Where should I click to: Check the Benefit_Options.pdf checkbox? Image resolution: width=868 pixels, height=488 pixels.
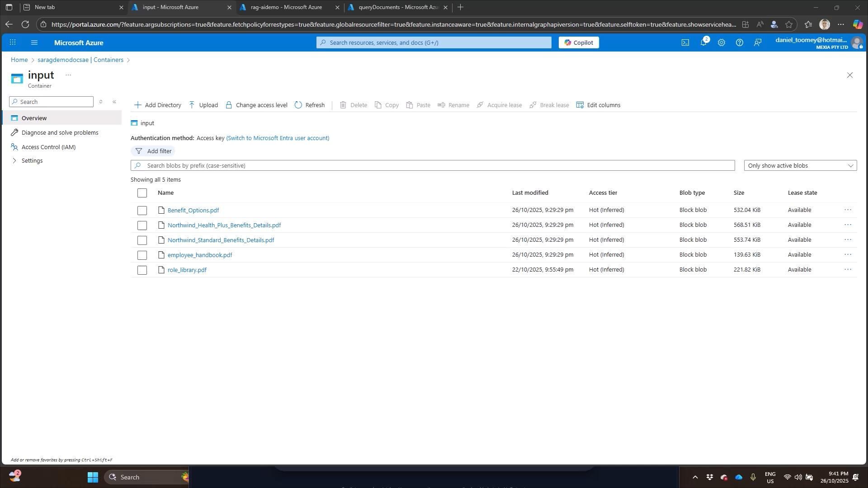142,211
